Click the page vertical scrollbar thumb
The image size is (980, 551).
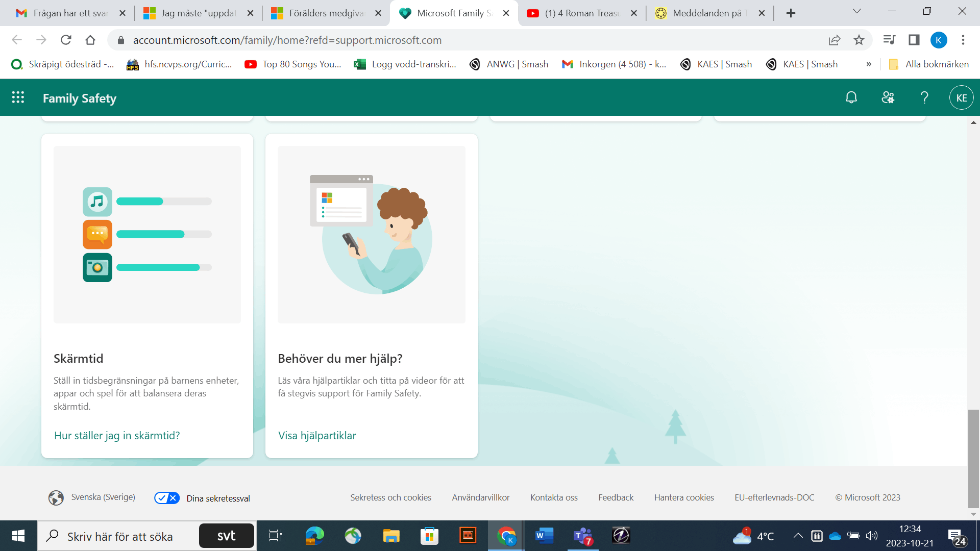click(x=973, y=458)
